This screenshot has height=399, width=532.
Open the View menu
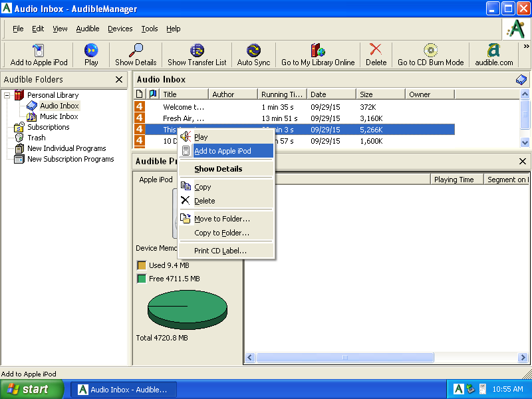[x=60, y=29]
